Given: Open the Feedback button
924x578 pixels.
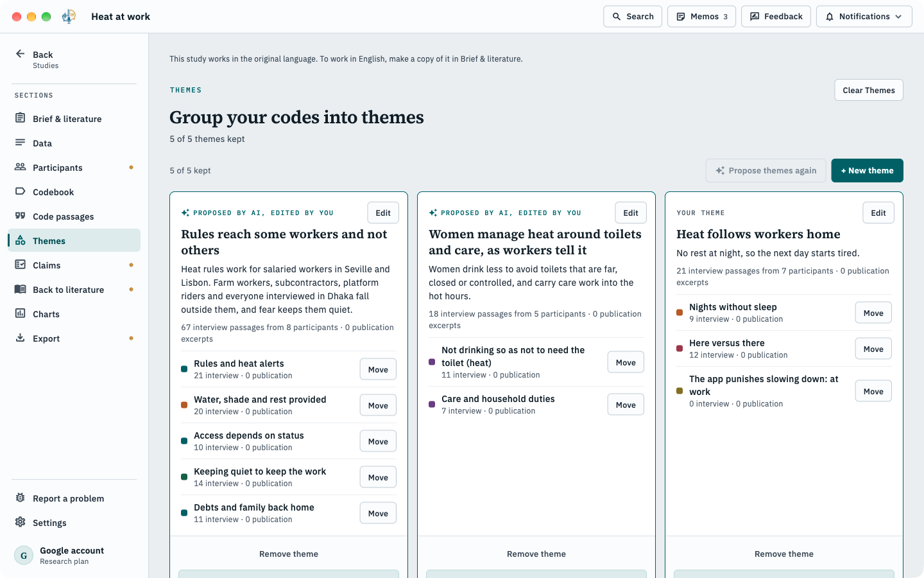Looking at the screenshot, I should coord(776,17).
